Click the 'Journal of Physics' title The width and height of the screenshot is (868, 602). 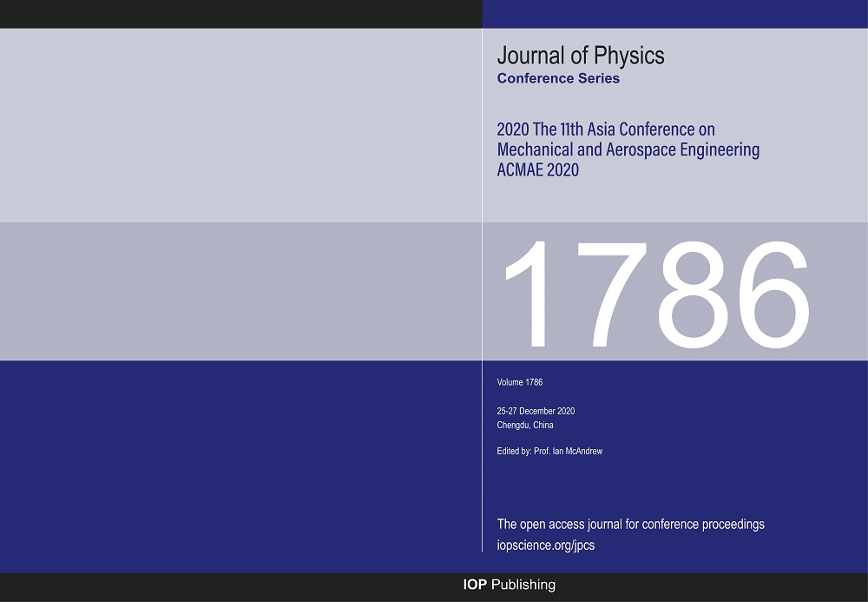(580, 56)
